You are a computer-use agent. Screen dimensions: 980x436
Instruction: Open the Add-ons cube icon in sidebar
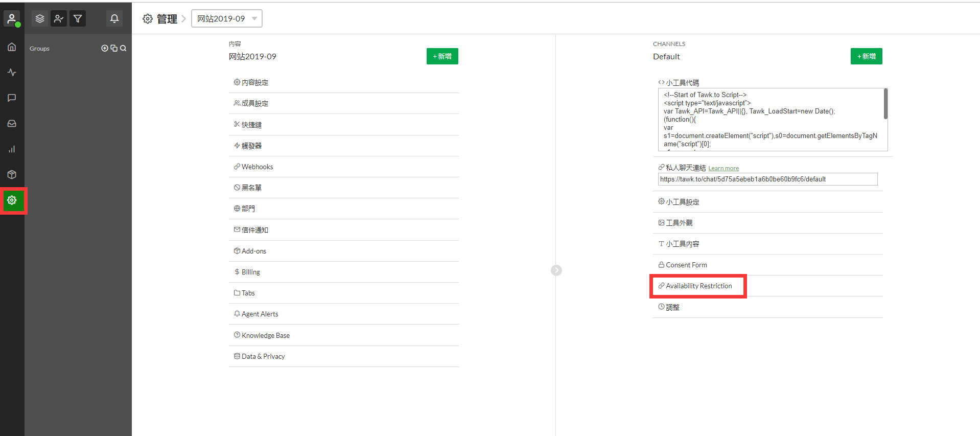point(12,175)
